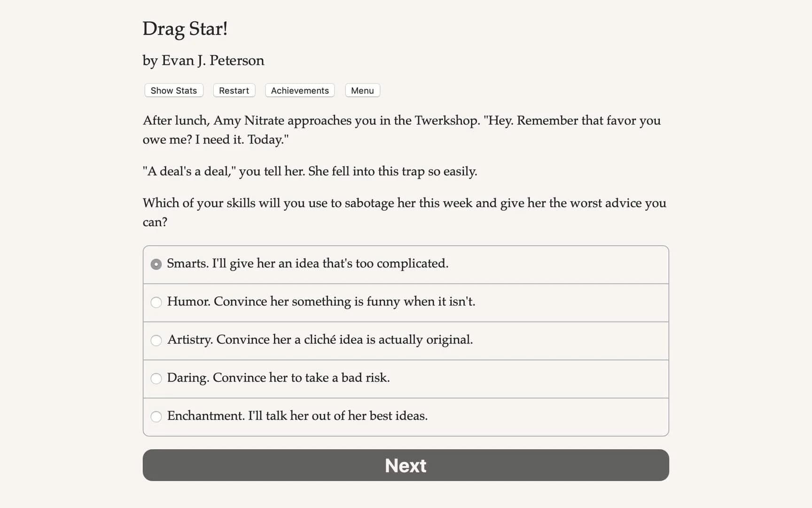Click the cliché idea option row
This screenshot has width=812, height=508.
click(x=320, y=341)
